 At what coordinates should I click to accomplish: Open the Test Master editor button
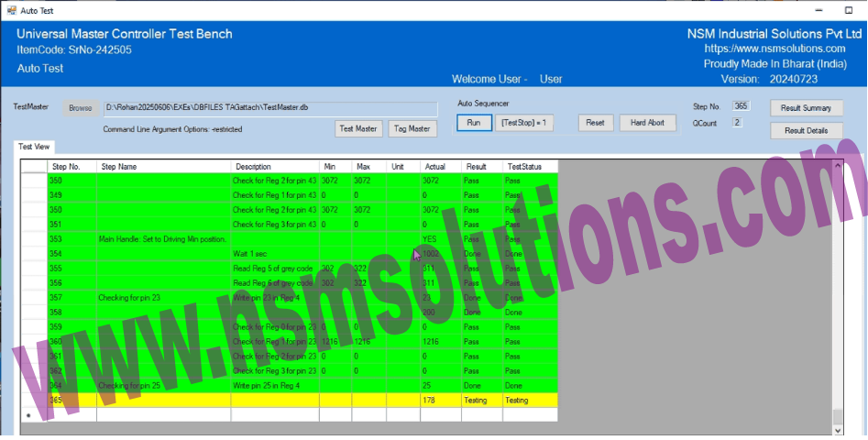[358, 129]
